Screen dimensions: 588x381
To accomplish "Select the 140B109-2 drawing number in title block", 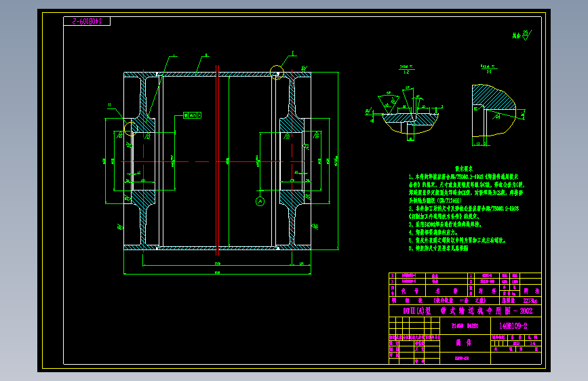I will pyautogui.click(x=513, y=326).
